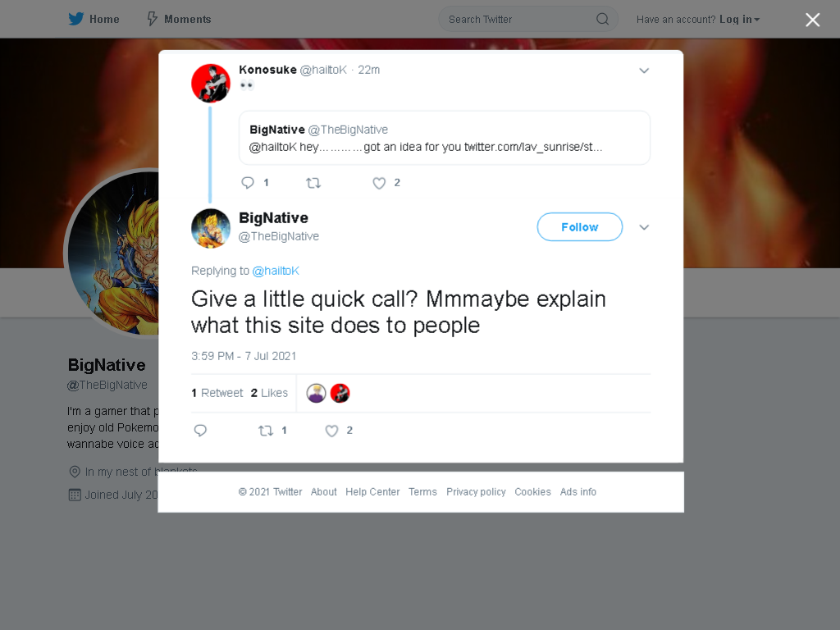Follow BigNative using the Follow button
The image size is (840, 630).
(x=580, y=227)
